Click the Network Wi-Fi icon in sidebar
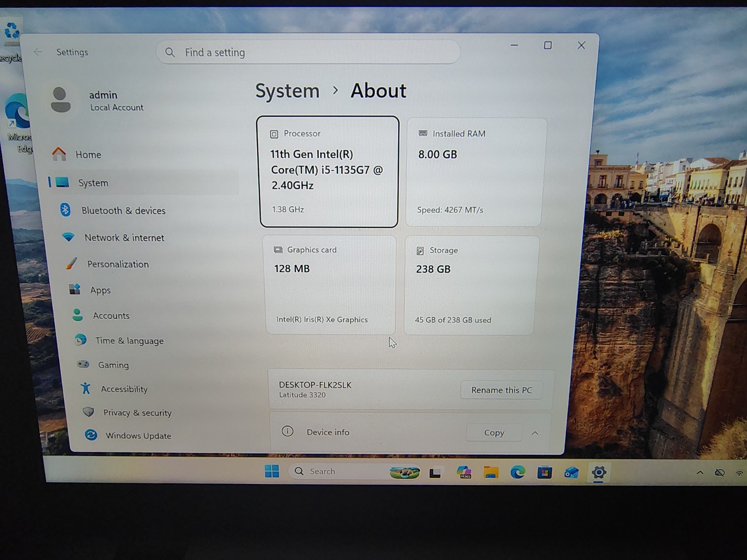This screenshot has height=560, width=747. coord(68,237)
